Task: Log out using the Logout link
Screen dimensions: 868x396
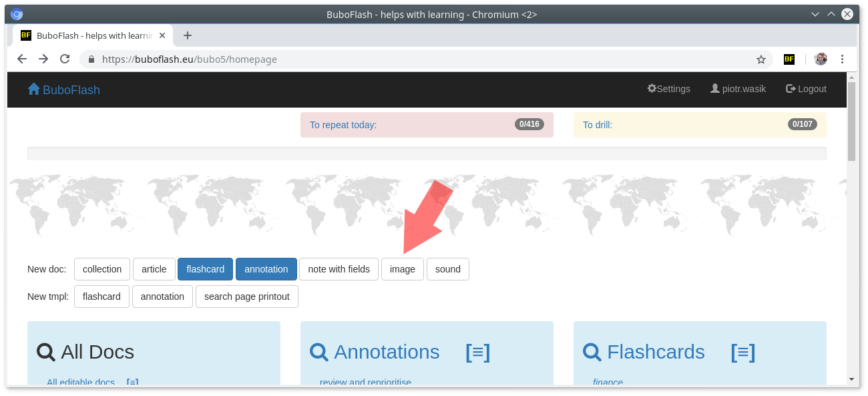Action: [x=806, y=89]
